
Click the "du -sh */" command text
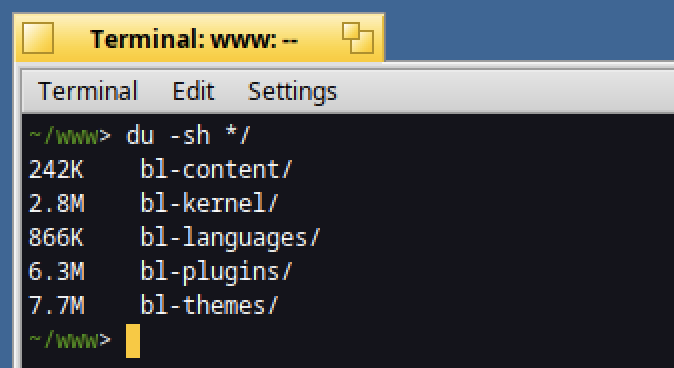[x=188, y=136]
